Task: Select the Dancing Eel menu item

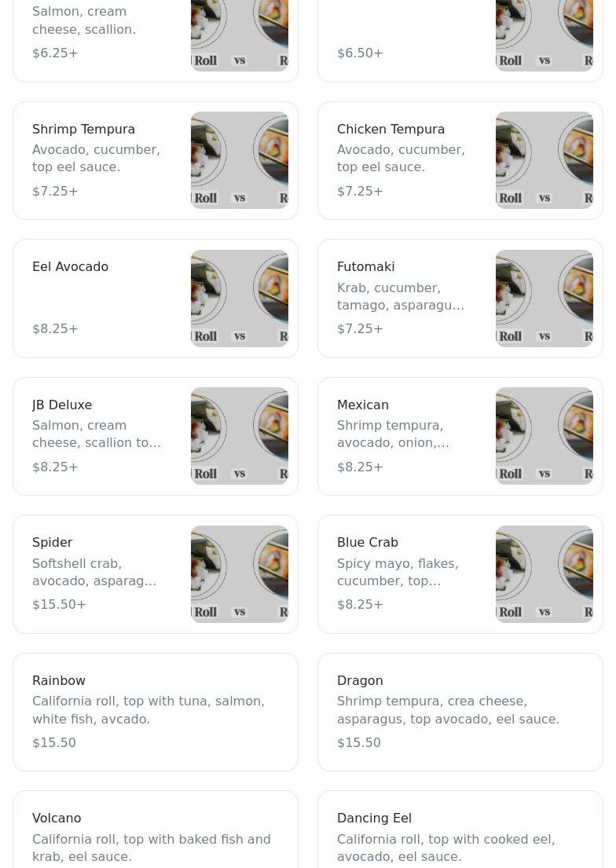Action: coord(460,833)
